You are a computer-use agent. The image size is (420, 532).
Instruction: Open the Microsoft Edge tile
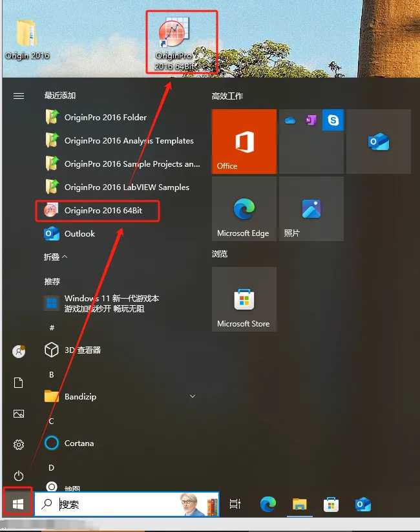coord(244,209)
